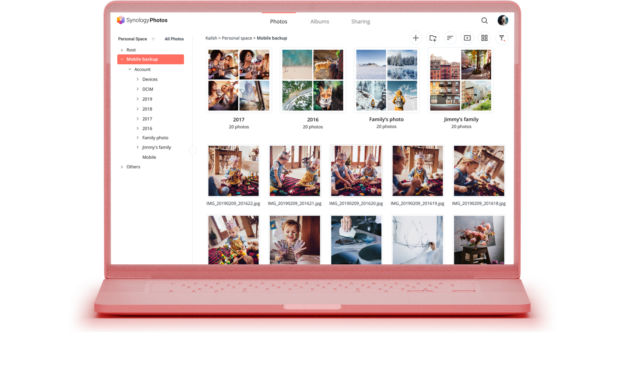
Task: Expand the 2019 folder chevron
Action: 138,99
